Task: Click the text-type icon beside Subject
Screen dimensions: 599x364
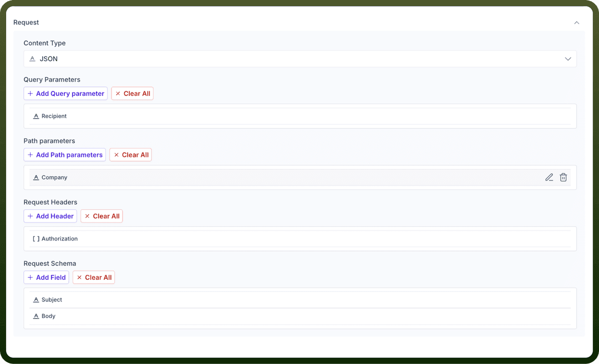Action: coord(36,300)
